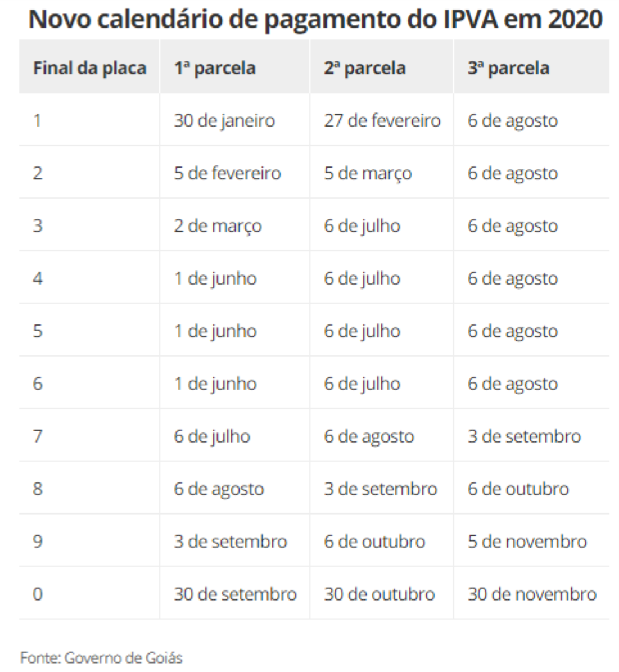Click the "3 de setembro" cell in plate 7 row
Viewport: 619px width, 672px height.
(524, 436)
